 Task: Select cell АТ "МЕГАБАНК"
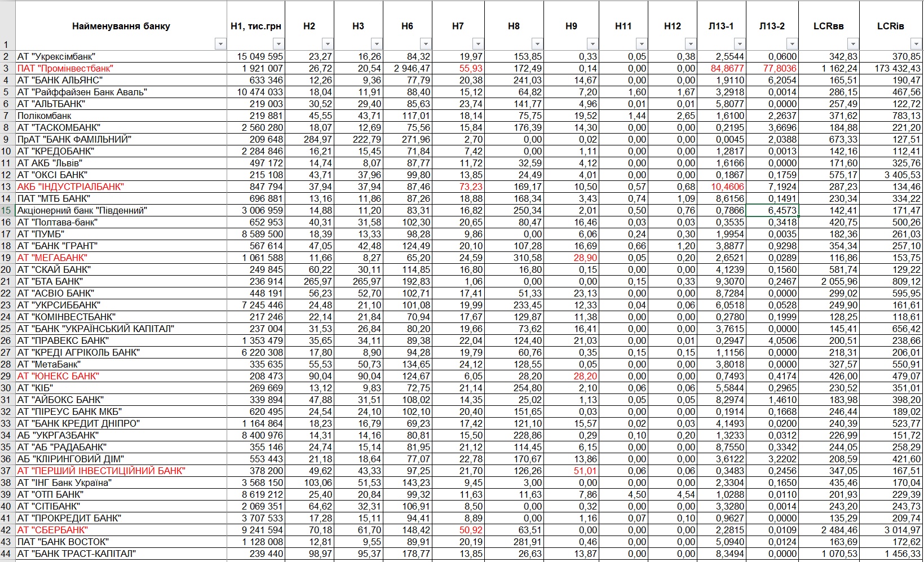pos(121,258)
